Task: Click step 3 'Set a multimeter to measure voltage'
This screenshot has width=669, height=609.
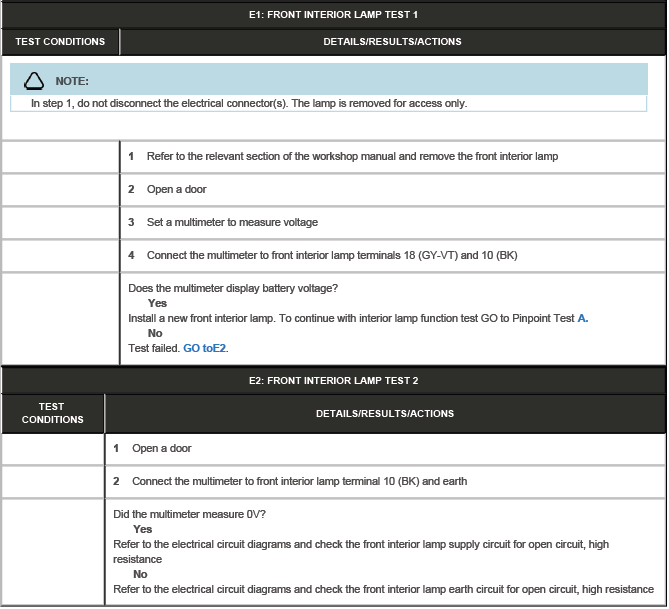Action: (232, 222)
